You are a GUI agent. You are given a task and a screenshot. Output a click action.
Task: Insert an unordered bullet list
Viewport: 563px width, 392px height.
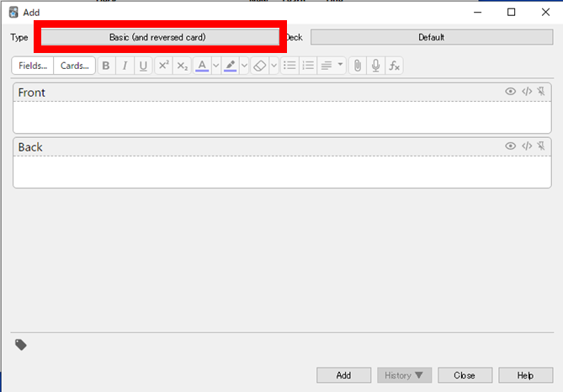[x=289, y=66]
